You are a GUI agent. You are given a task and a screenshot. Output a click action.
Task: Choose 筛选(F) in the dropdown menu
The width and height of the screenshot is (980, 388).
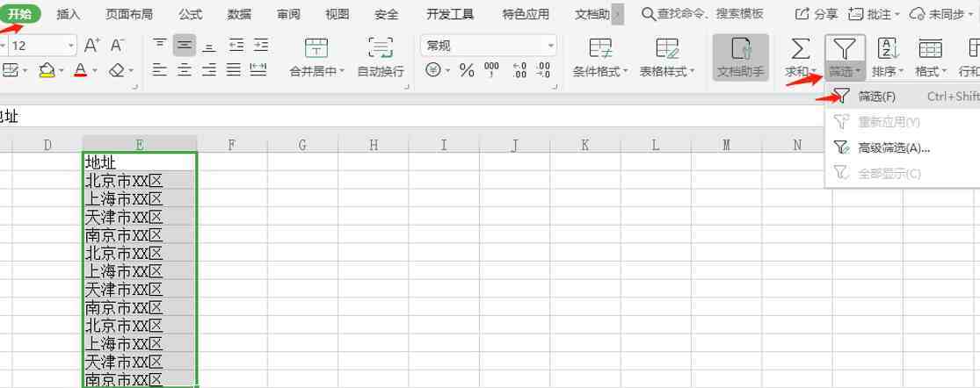coord(903,97)
